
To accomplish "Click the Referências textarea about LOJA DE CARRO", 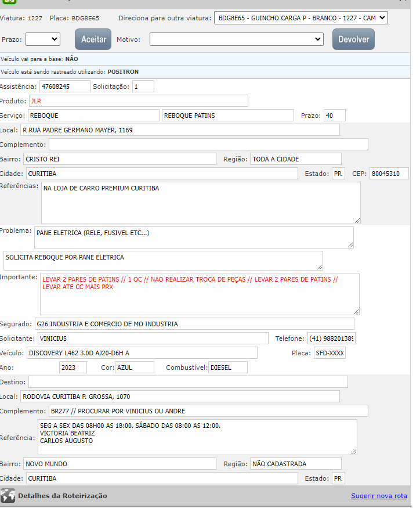I will coord(201,203).
